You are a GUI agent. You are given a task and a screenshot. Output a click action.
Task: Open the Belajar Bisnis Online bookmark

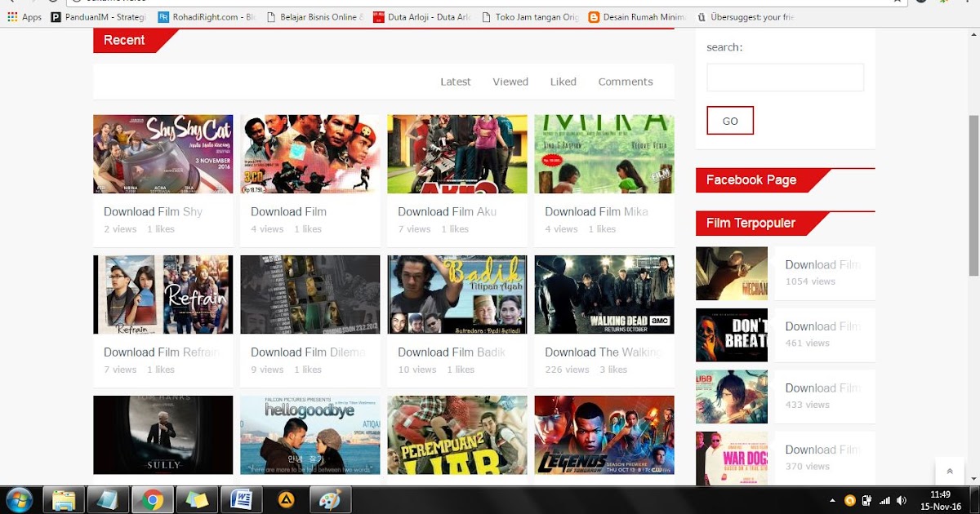click(x=314, y=16)
